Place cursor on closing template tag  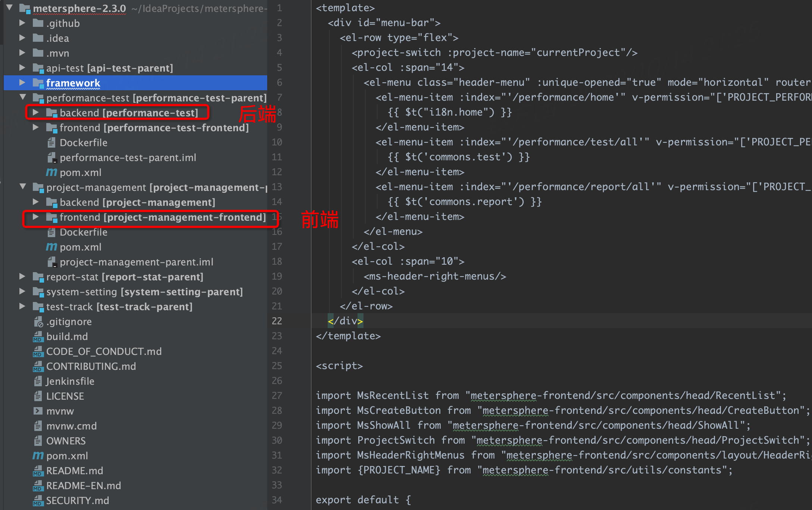pyautogui.click(x=348, y=336)
